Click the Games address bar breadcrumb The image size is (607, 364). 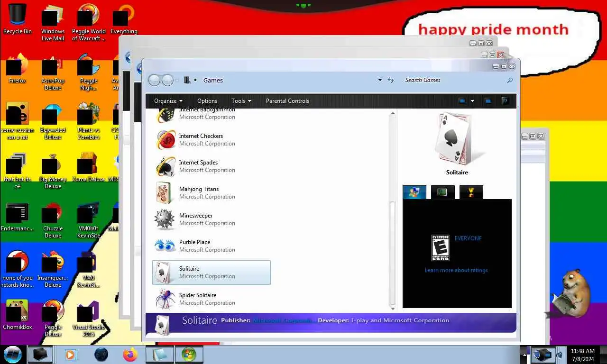click(x=213, y=80)
